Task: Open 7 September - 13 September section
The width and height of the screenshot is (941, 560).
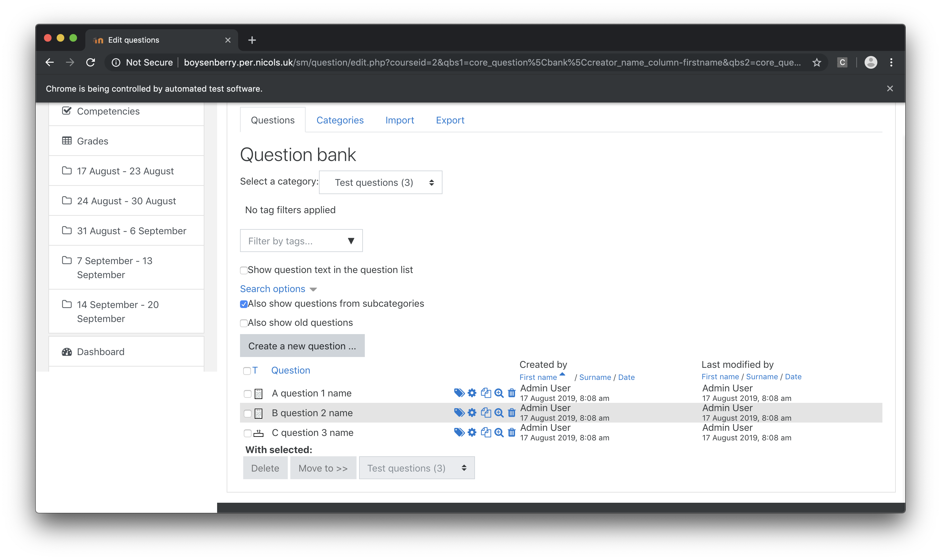Action: tap(126, 268)
